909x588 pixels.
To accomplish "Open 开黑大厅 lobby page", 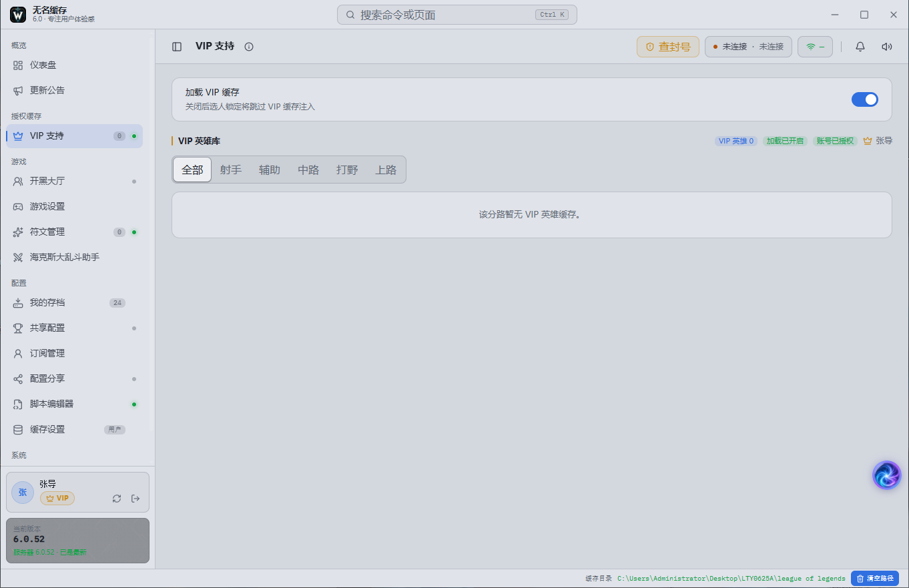I will 74,182.
